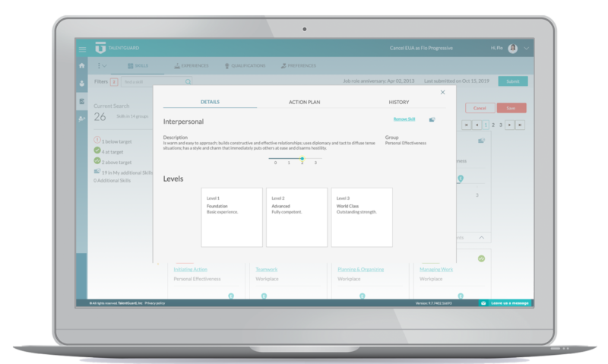Click the additional-skill icon next to Remove Skill
Screen dimensions: 608x364
[x=432, y=119]
